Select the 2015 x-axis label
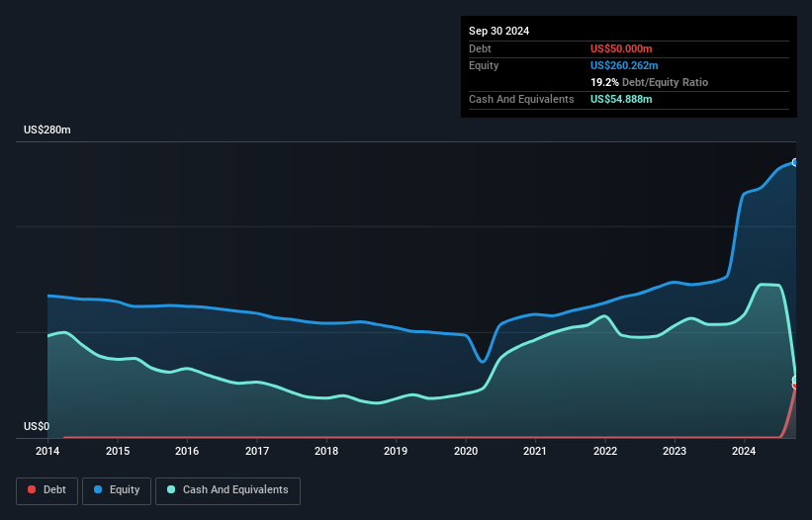This screenshot has height=520, width=812. 118,451
